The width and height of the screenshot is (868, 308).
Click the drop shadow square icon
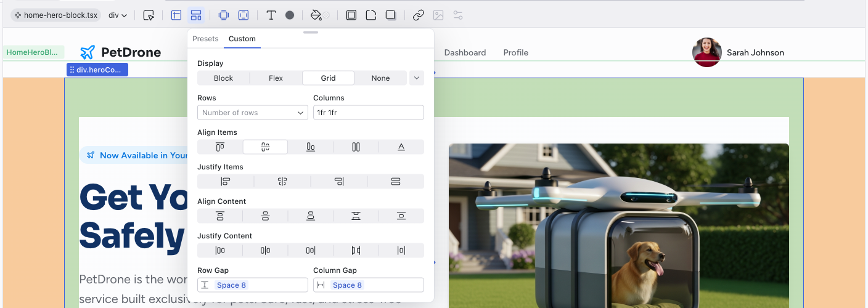click(x=390, y=15)
